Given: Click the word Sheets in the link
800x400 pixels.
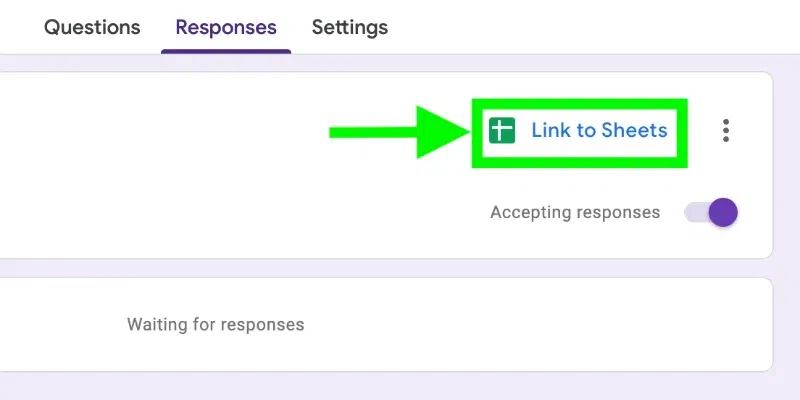Looking at the screenshot, I should point(635,130).
